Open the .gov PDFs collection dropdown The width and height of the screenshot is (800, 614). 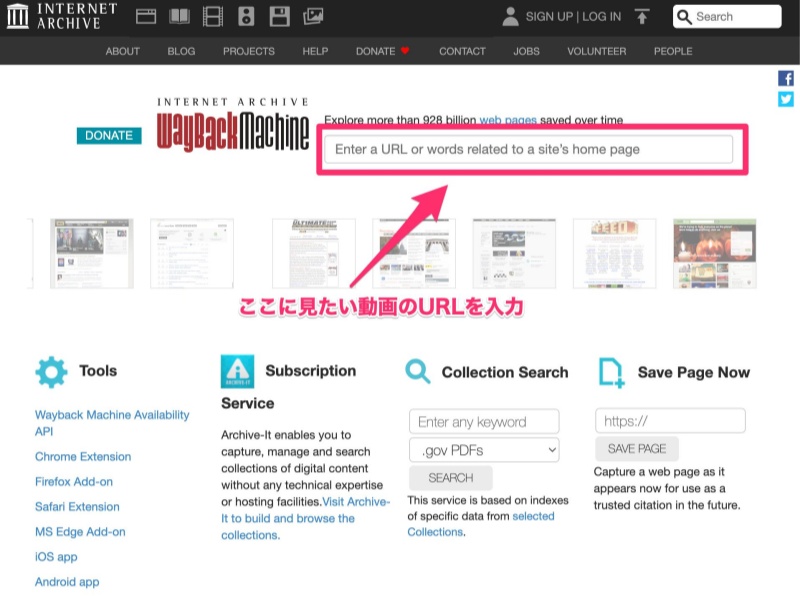483,450
